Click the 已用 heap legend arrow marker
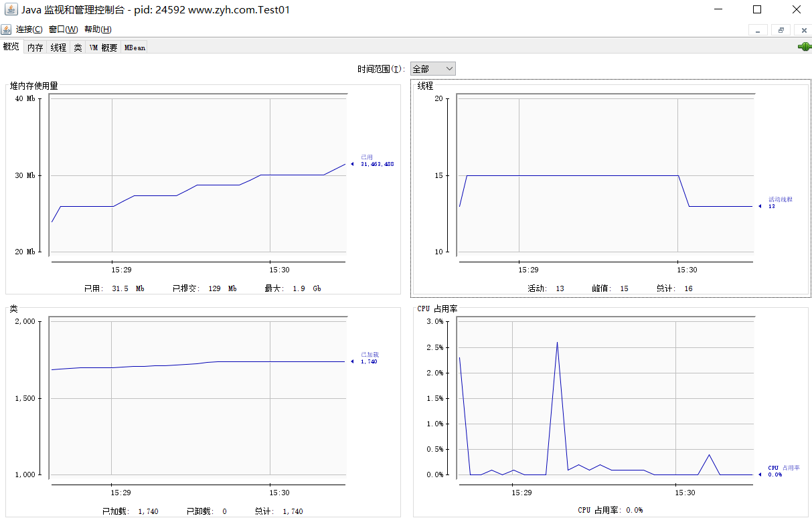Screen dimensions: 812x518 pyautogui.click(x=352, y=164)
